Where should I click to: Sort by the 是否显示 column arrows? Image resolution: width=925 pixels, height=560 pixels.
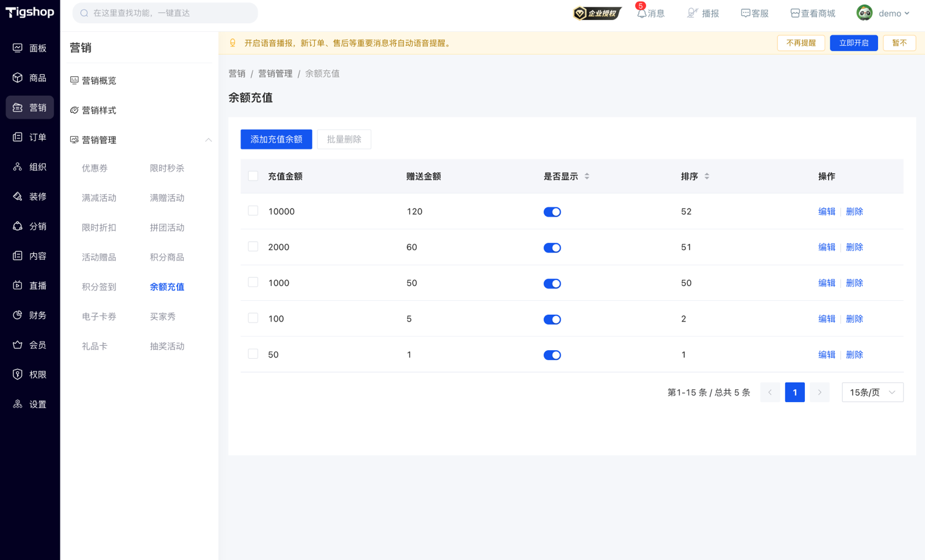tap(587, 176)
